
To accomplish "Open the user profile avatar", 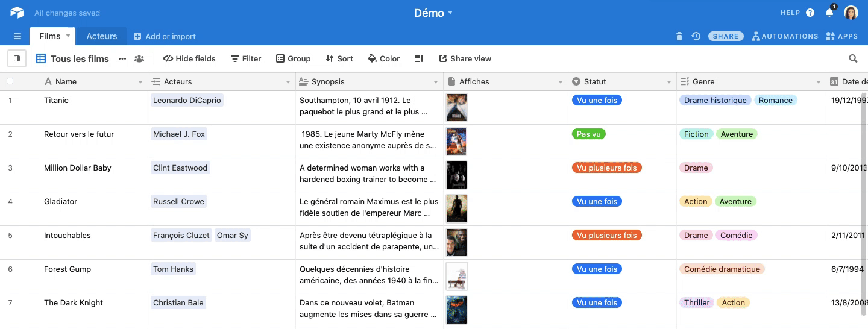I will point(851,13).
